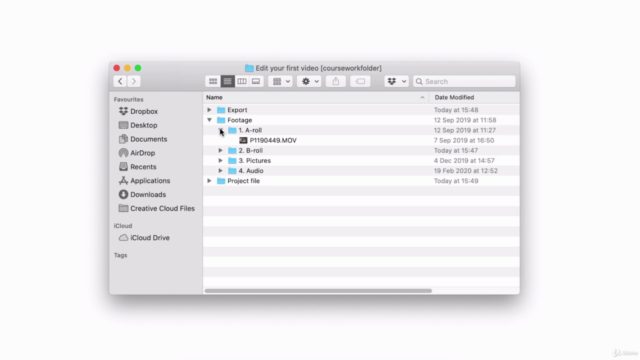This screenshot has height=360, width=640.
Task: Open Downloads in the sidebar
Action: tap(142, 194)
